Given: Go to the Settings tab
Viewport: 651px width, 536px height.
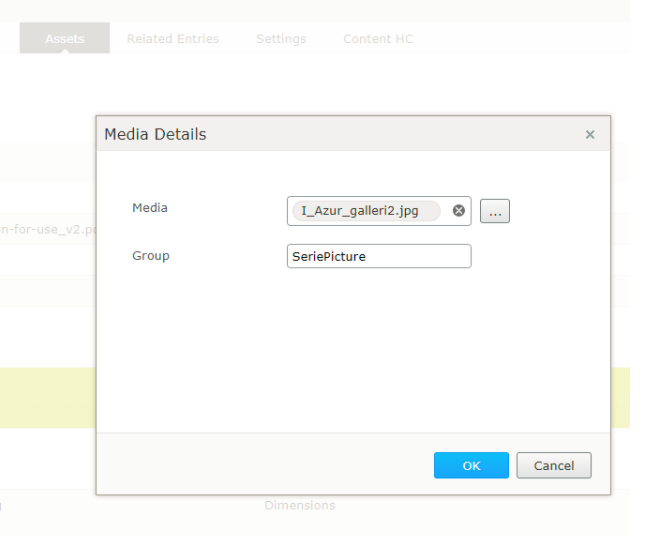Looking at the screenshot, I should [x=281, y=39].
